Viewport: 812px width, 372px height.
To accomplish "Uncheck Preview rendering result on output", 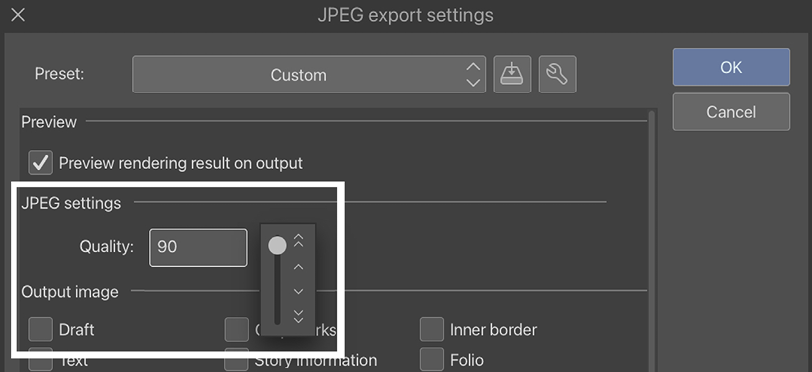I will click(40, 163).
